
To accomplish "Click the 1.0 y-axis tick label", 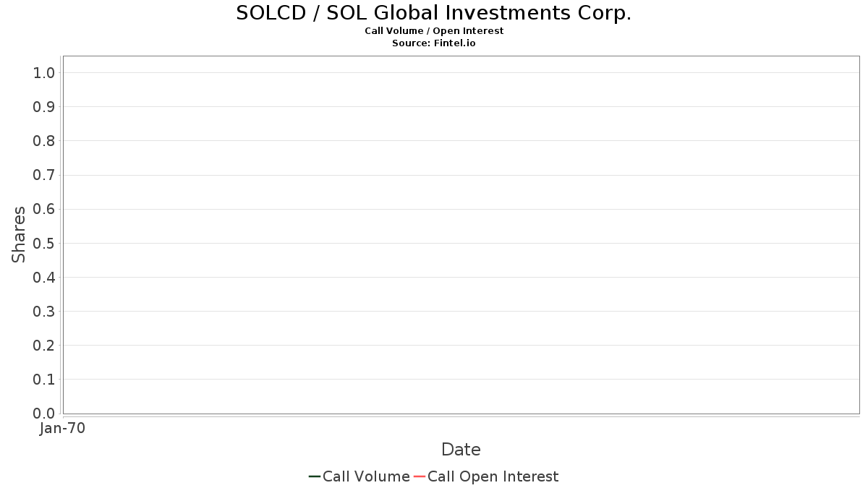I will 44,72.
